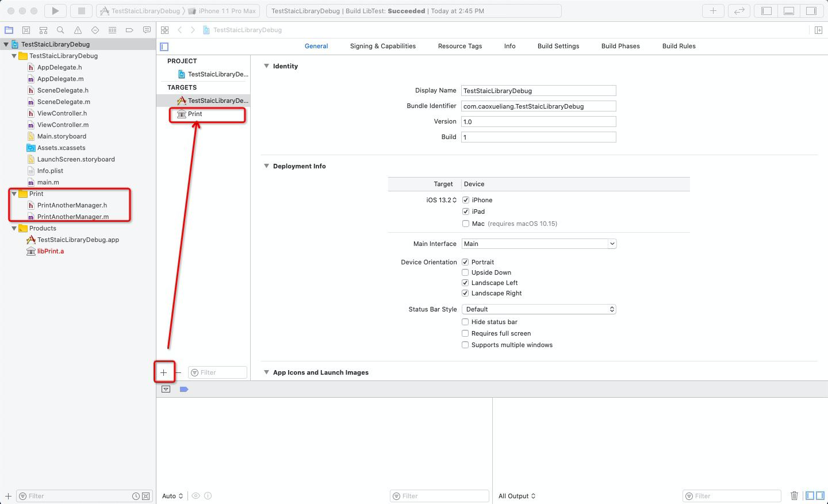Enable Supports multiple windows
Viewport: 828px width, 504px height.
(465, 345)
